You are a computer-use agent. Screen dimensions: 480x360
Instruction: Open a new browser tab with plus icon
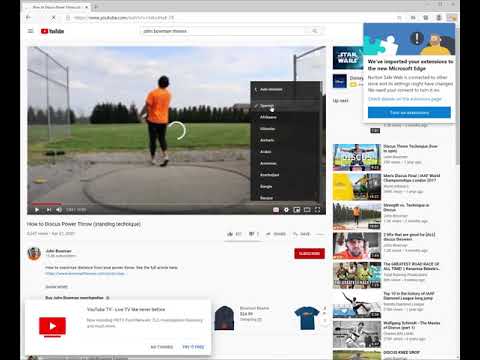point(96,7)
